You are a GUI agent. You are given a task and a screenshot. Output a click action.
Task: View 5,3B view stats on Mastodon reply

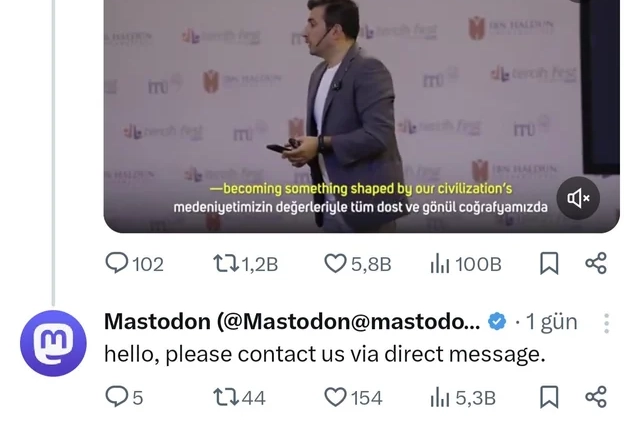pos(462,397)
